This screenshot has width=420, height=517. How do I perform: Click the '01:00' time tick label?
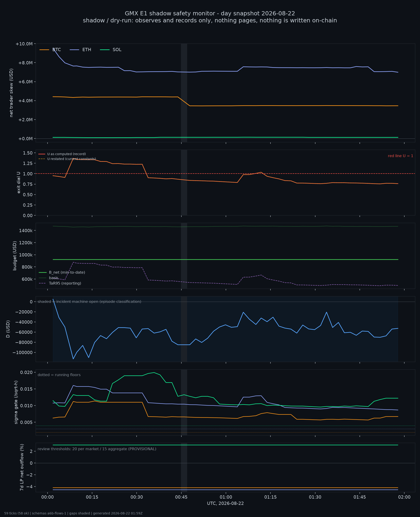tap(226, 497)
